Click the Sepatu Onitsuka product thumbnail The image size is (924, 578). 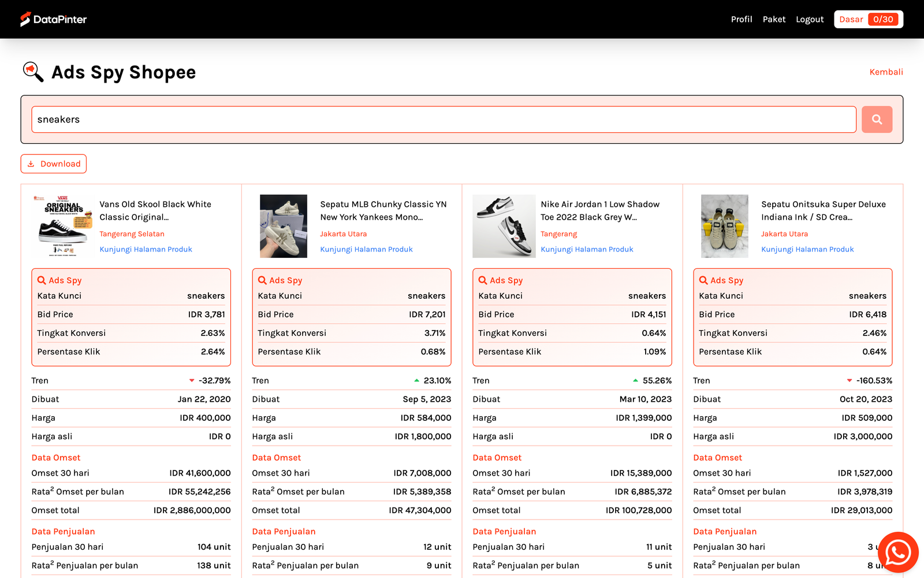724,226
